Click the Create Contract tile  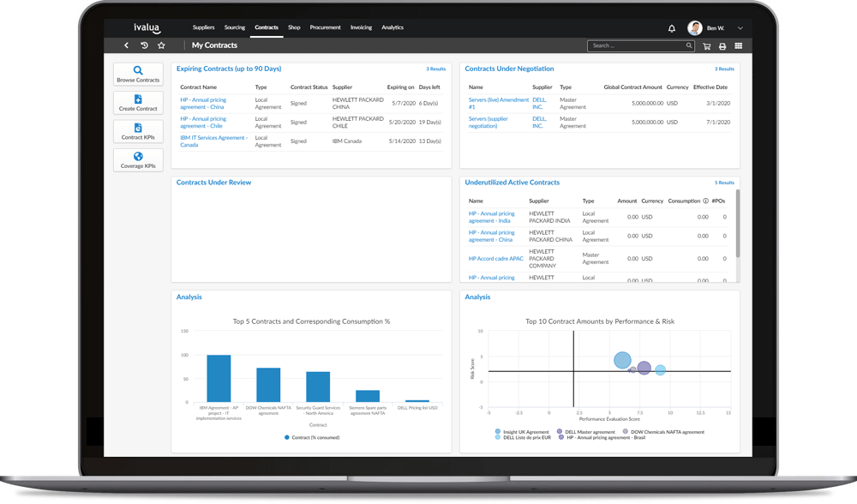tap(138, 103)
